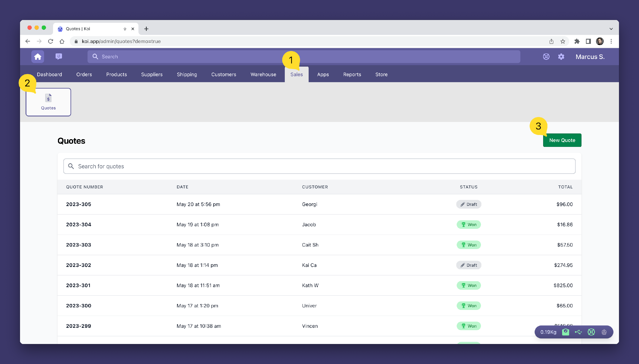Click the New Quote button

tap(562, 140)
